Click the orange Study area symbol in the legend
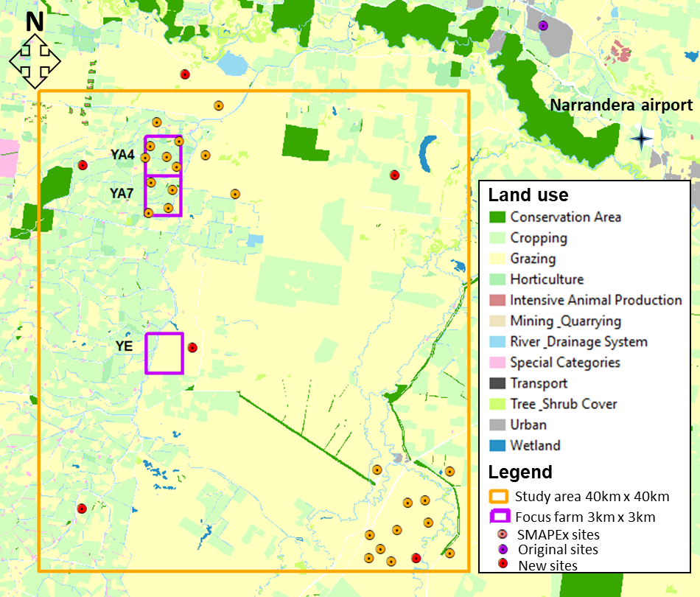The height and width of the screenshot is (597, 700). click(500, 495)
